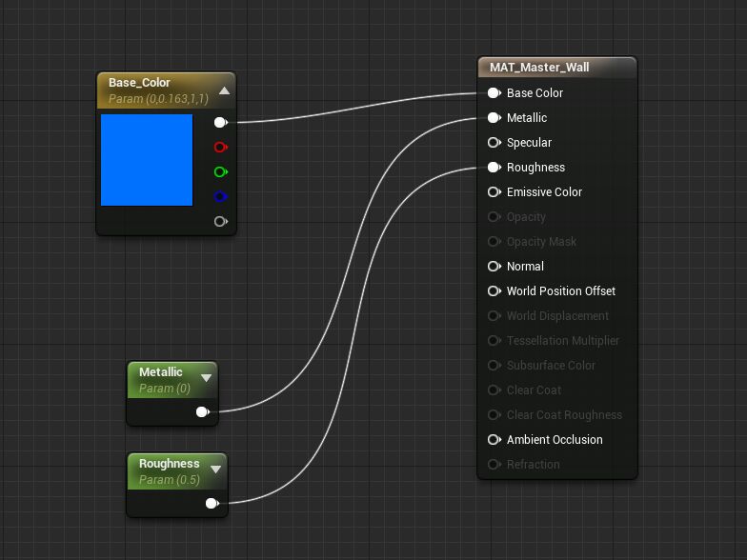
Task: Click the Tessellation Multiplier input pin
Action: [x=494, y=341]
